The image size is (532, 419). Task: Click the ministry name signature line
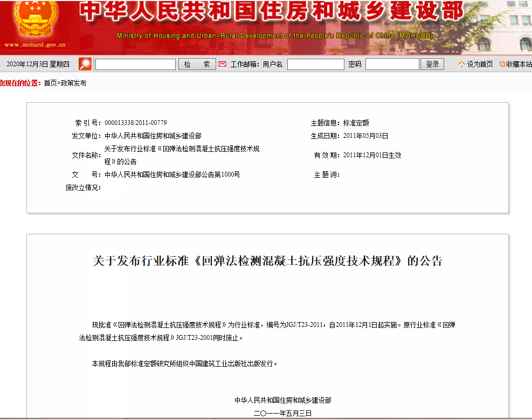(282, 400)
